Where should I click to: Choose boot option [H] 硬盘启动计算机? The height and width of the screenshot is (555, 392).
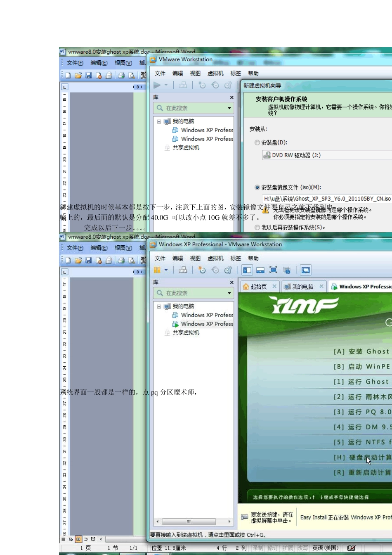362,458
